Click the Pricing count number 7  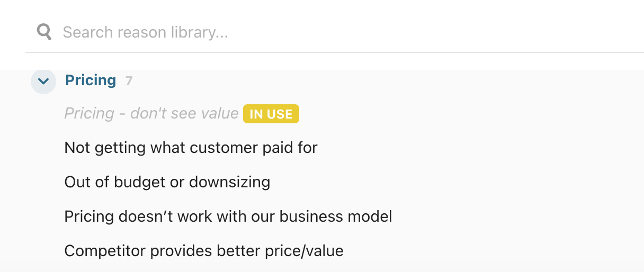[129, 81]
